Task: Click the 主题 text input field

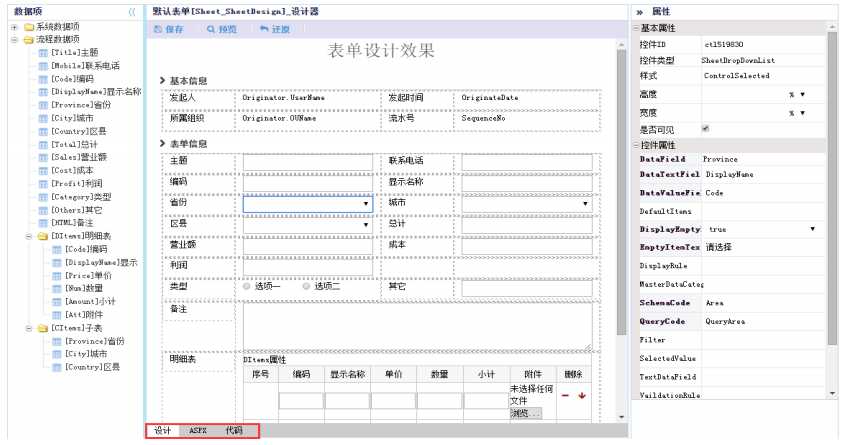Action: tap(308, 163)
